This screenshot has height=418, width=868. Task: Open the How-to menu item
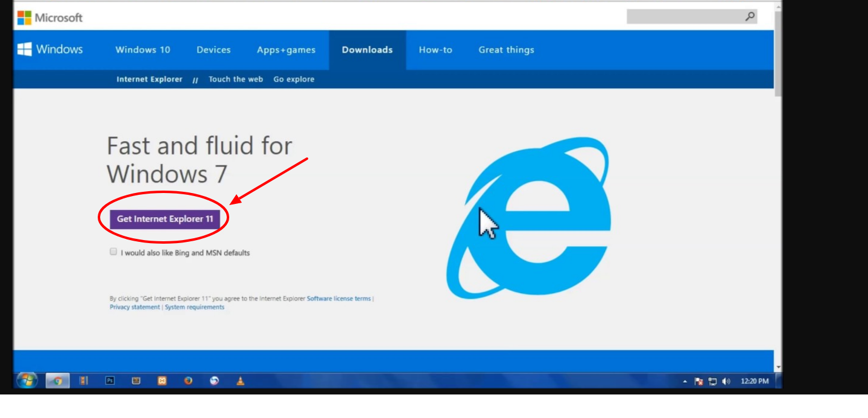[436, 50]
